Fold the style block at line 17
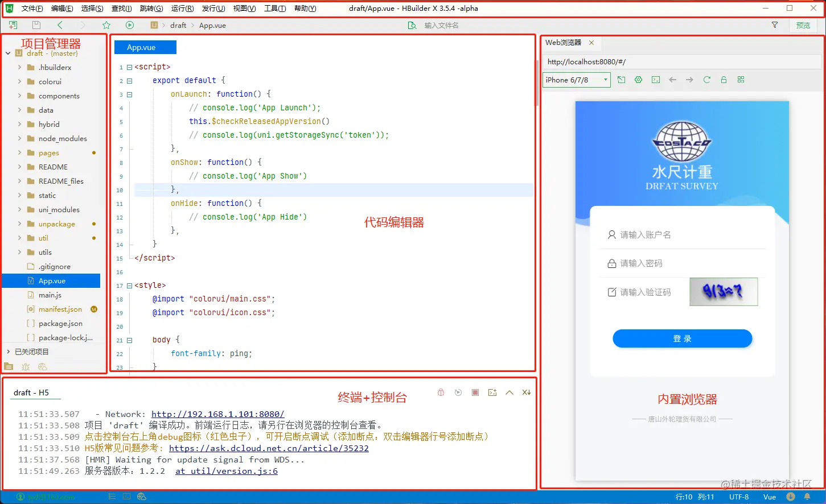 129,286
